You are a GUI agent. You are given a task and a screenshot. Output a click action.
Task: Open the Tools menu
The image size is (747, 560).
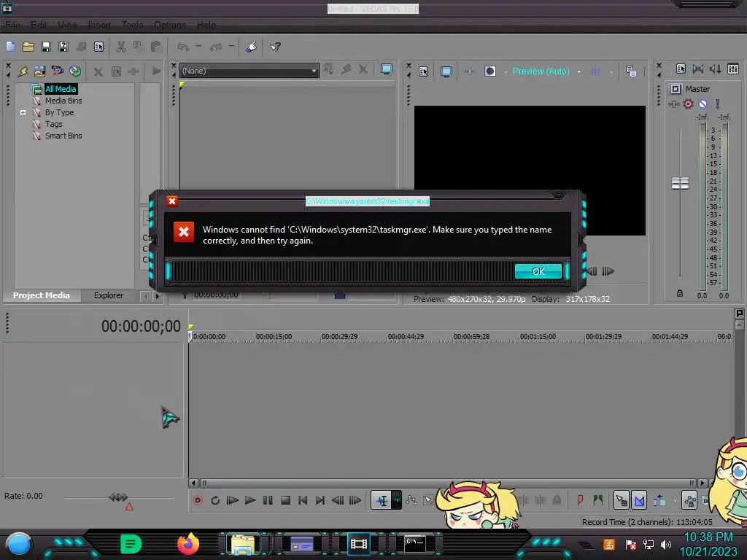point(133,25)
